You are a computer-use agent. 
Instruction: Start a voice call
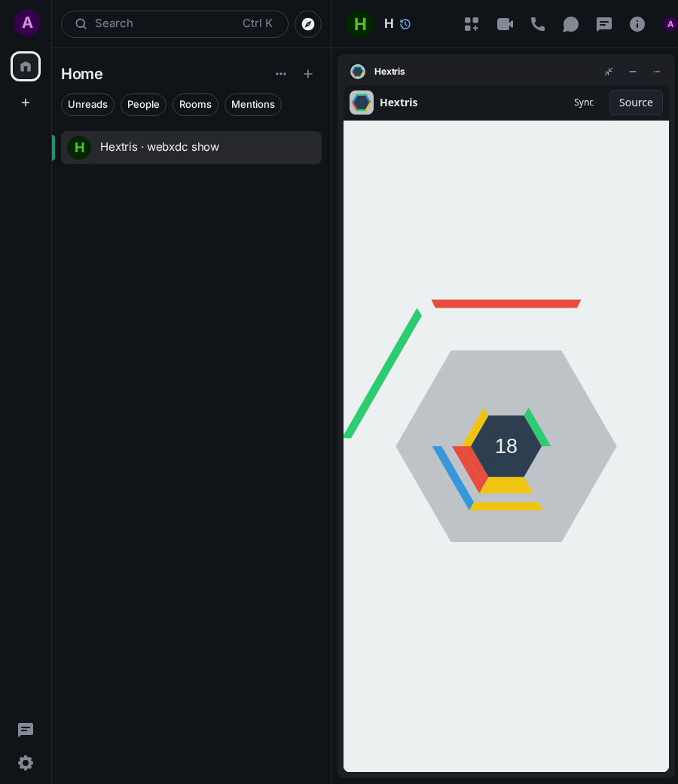coord(538,24)
